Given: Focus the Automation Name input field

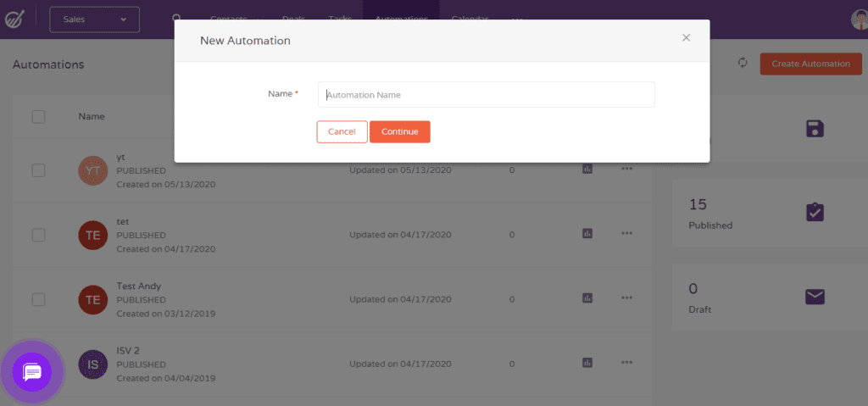Looking at the screenshot, I should [x=486, y=95].
